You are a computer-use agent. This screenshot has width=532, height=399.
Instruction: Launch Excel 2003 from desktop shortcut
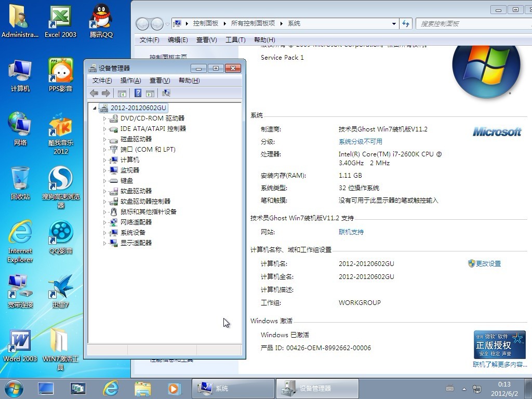click(60, 20)
